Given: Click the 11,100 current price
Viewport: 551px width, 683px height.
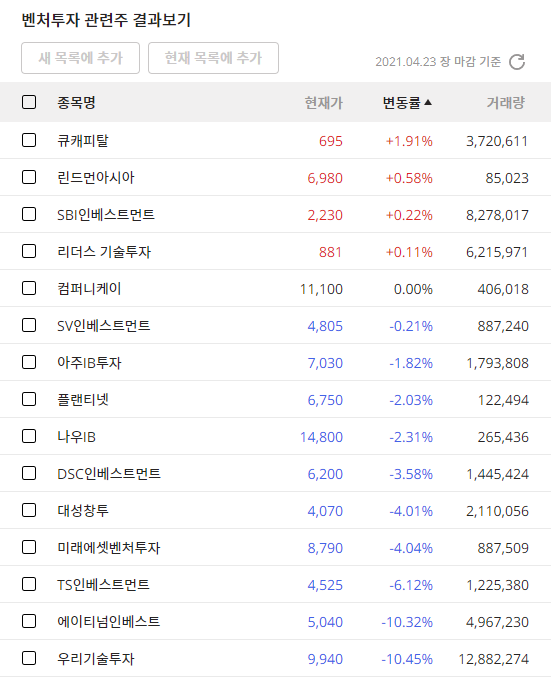Looking at the screenshot, I should (x=321, y=289).
